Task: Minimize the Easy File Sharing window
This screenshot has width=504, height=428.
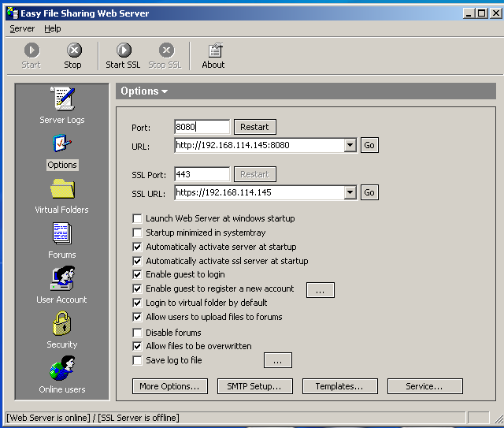Action: (x=469, y=13)
